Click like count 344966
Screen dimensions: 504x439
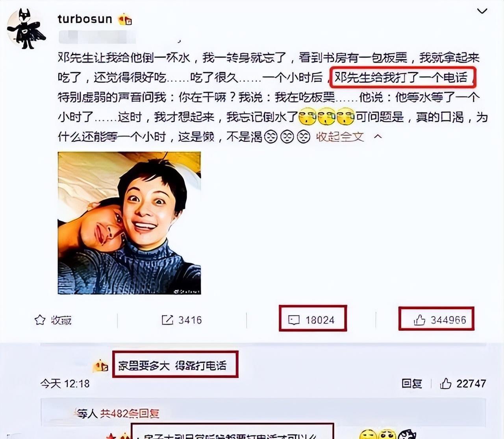point(448,320)
